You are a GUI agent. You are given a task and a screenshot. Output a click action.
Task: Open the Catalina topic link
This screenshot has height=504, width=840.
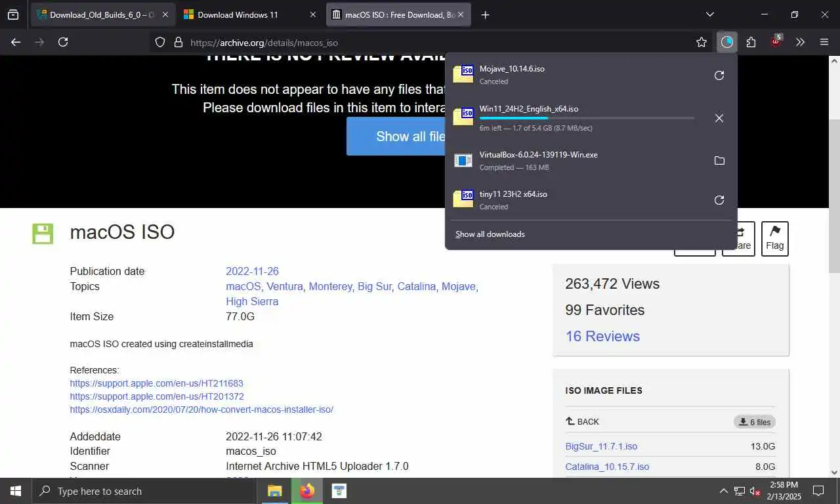(x=417, y=286)
